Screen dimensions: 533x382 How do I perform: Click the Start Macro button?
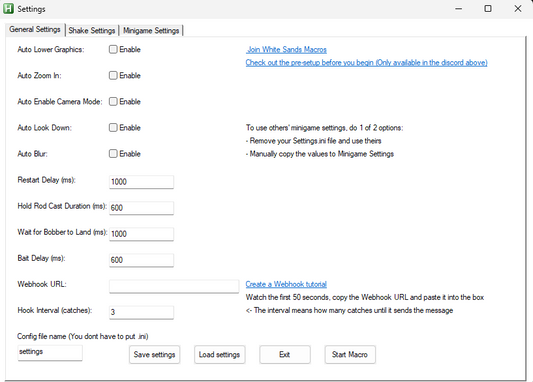(x=350, y=355)
